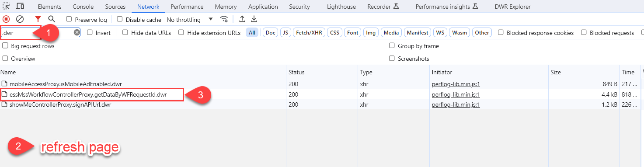Filter requests by Wasm type
Viewport: 644px width, 167px height.
pyautogui.click(x=460, y=32)
